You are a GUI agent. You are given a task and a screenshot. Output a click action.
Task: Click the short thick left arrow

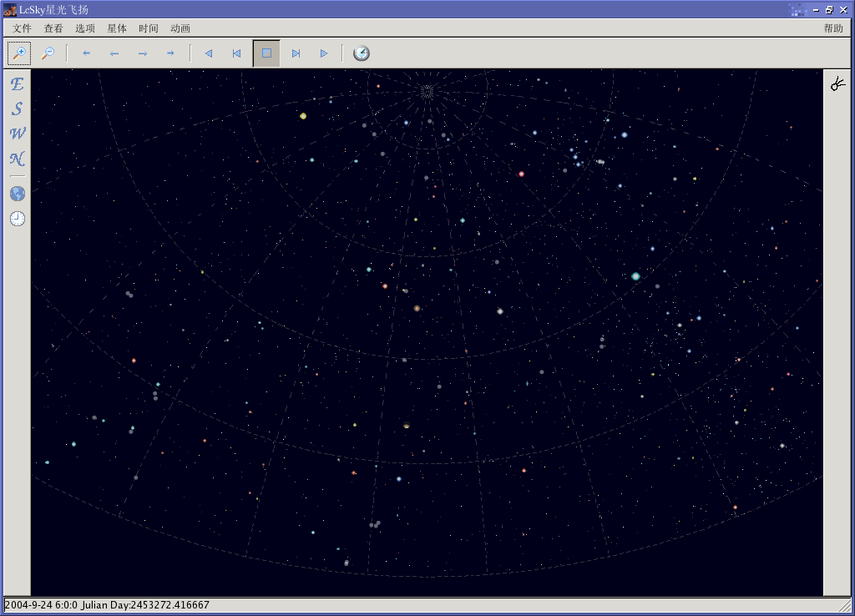[x=86, y=53]
